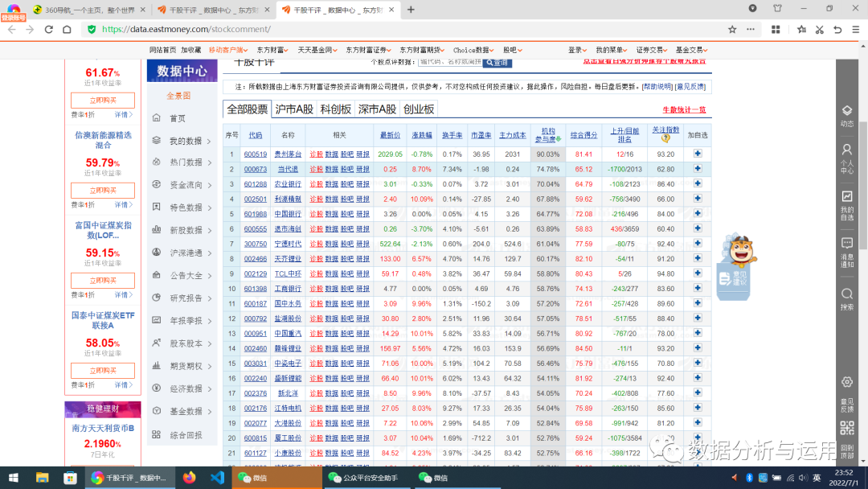Viewport: 868px width, 489px height.
Task: Click 经济数据 sidebar icon
Action: [x=157, y=388]
